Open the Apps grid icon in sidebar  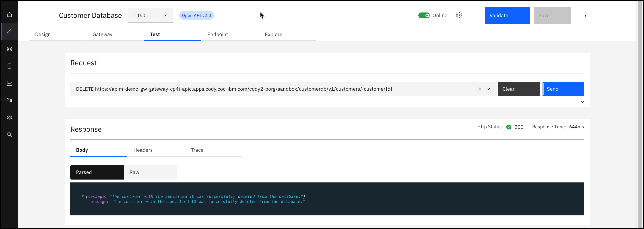click(x=9, y=49)
